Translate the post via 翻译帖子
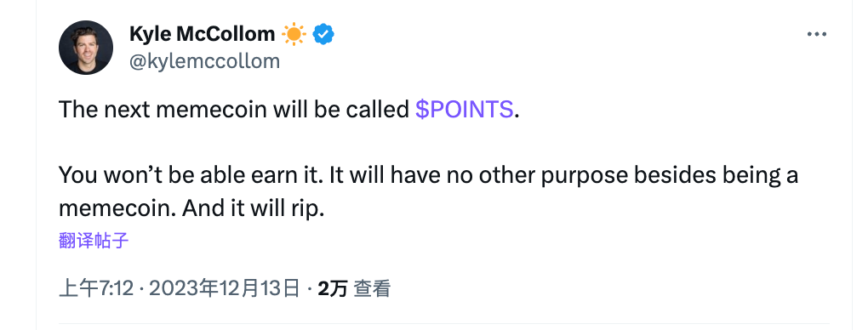The width and height of the screenshot is (868, 330). click(94, 241)
